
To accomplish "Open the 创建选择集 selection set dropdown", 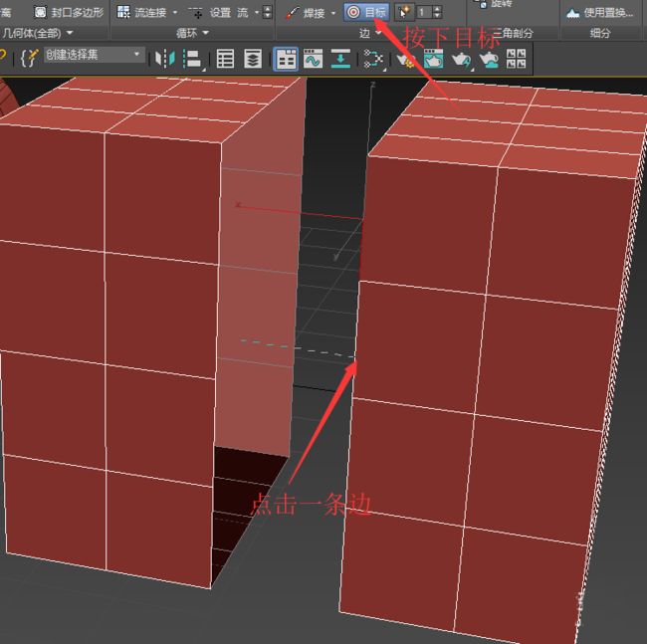I will (136, 55).
